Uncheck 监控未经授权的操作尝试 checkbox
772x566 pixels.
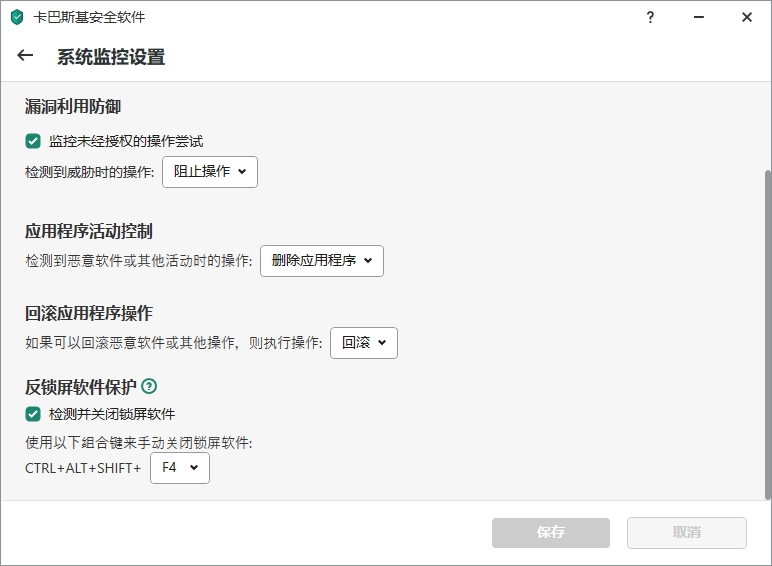(33, 141)
